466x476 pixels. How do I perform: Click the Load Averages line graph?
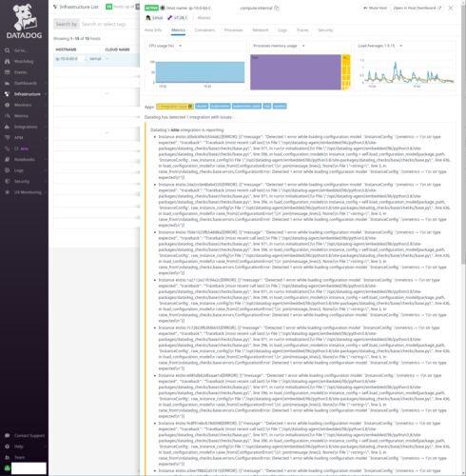[x=408, y=72]
